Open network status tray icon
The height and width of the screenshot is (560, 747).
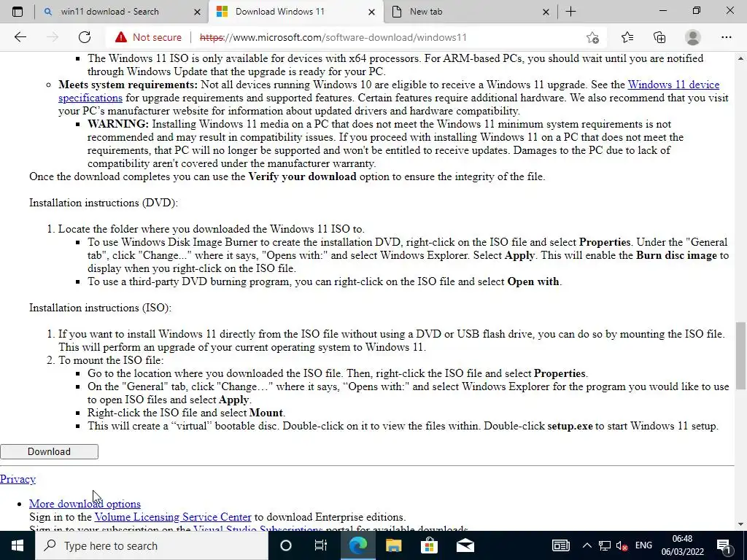point(605,545)
